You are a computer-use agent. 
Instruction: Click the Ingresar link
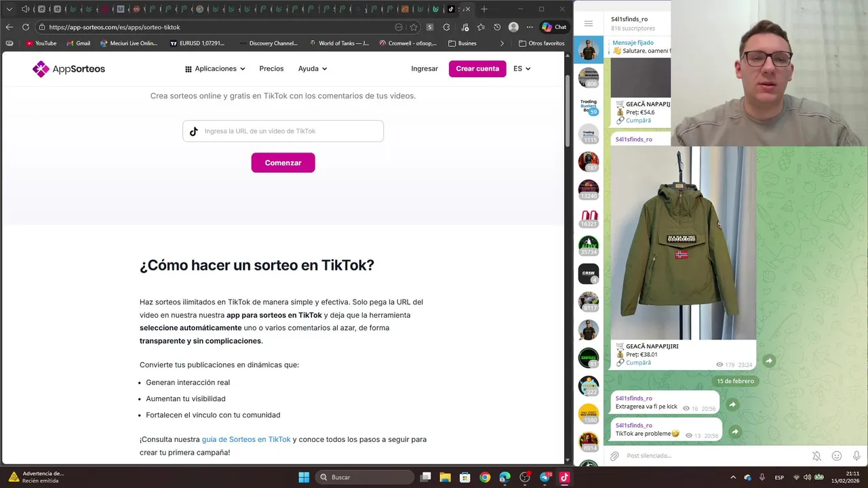(425, 68)
